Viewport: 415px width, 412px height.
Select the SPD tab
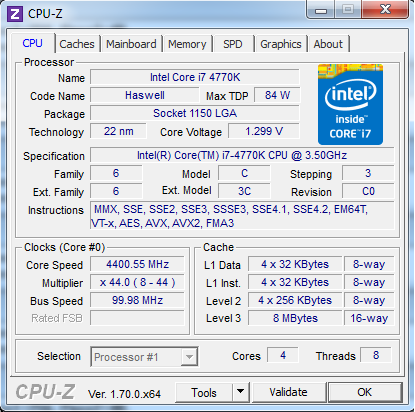point(233,44)
